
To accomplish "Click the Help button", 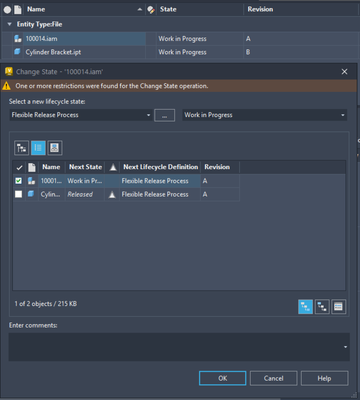I will point(324,378).
